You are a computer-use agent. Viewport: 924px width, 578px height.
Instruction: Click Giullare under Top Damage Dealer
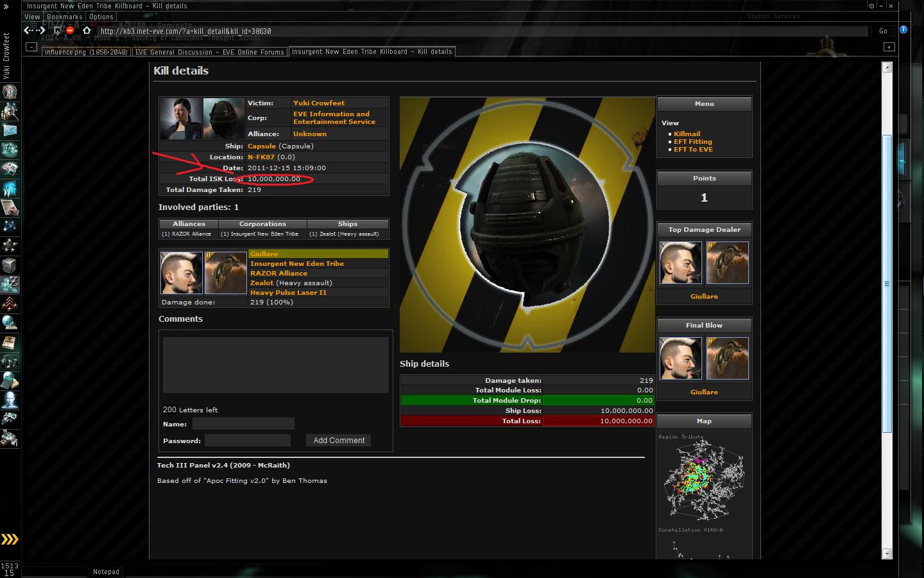[704, 296]
